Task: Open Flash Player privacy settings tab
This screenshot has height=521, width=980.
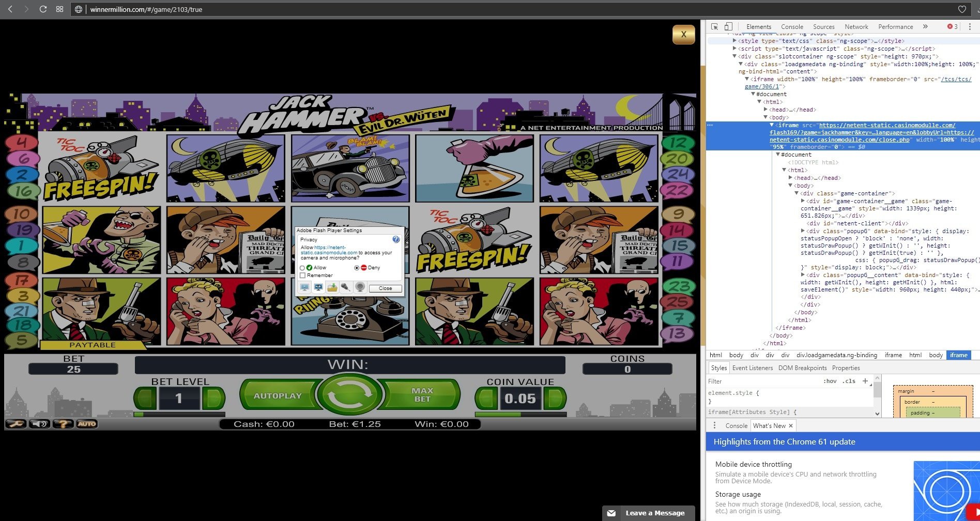Action: 319,287
